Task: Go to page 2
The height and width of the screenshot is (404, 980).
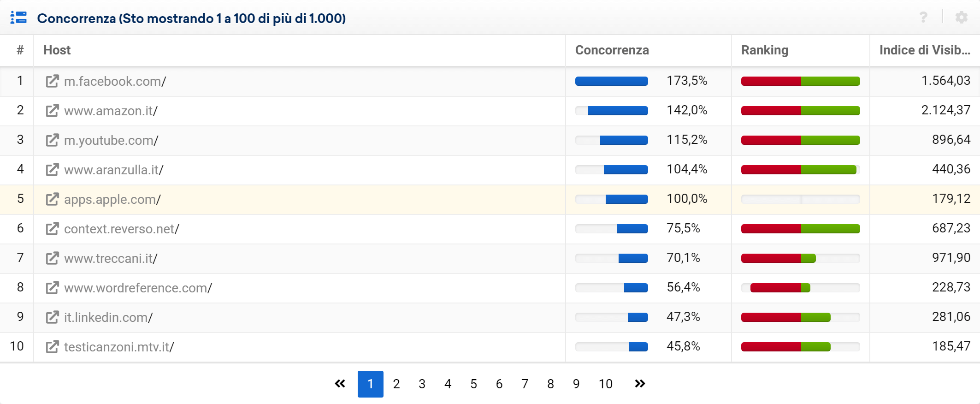Action: tap(396, 384)
